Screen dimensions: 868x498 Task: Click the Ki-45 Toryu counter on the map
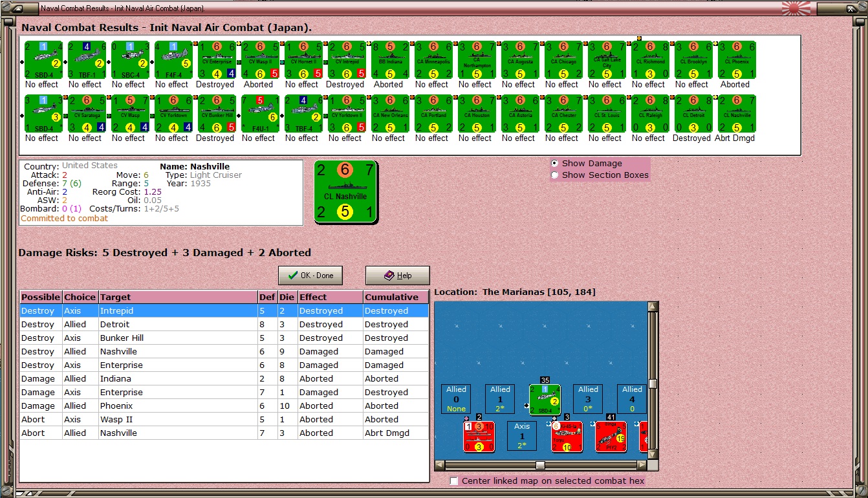567,437
